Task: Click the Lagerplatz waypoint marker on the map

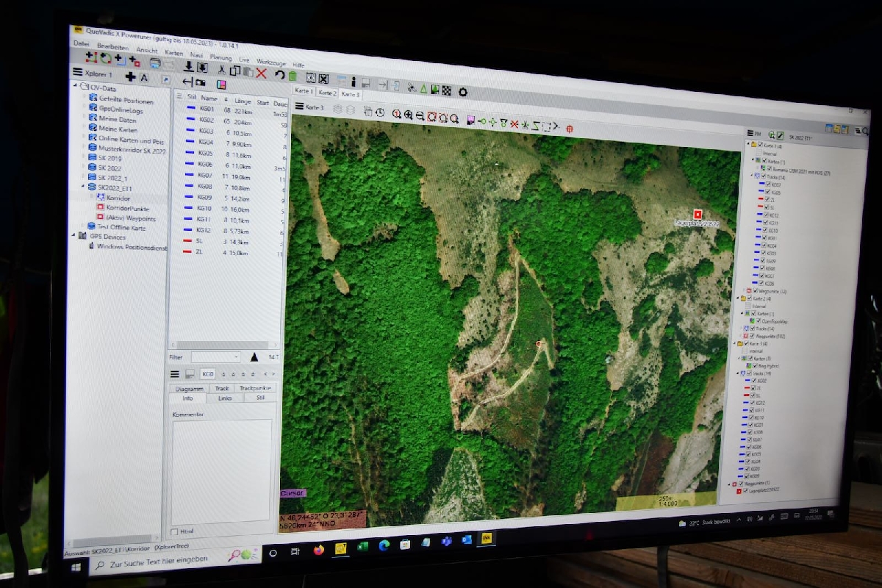Action: (x=698, y=214)
